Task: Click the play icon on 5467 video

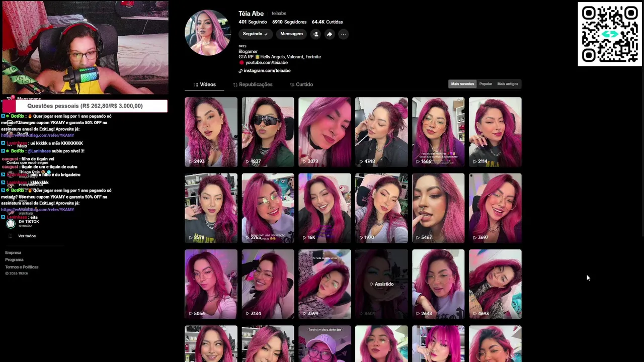Action: click(418, 237)
